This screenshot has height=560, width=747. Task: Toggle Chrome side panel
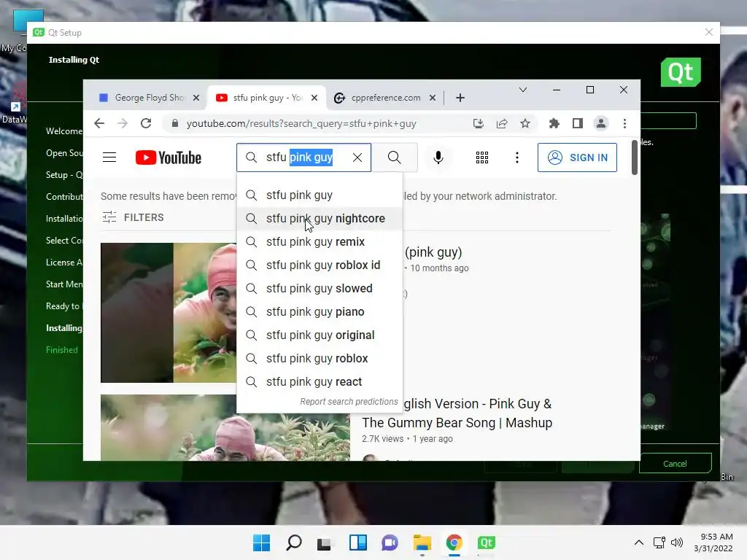click(x=578, y=124)
